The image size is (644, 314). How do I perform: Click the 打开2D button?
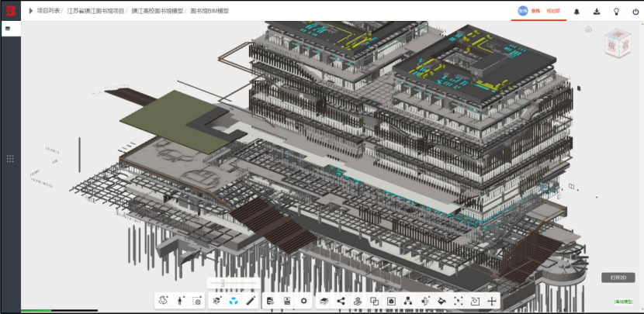pyautogui.click(x=618, y=278)
